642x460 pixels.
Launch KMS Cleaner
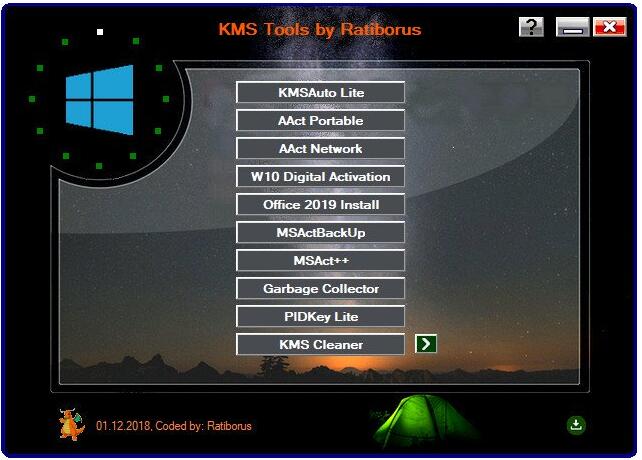[321, 344]
